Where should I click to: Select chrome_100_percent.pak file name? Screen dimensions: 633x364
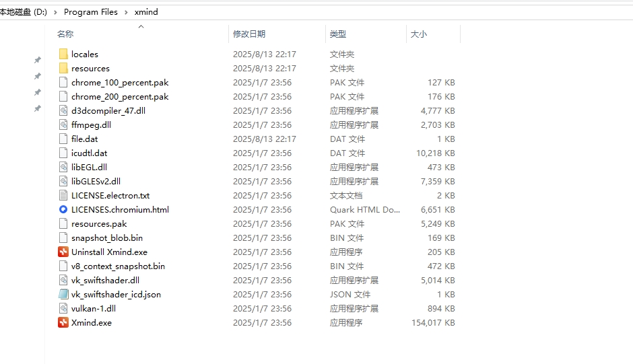[120, 82]
